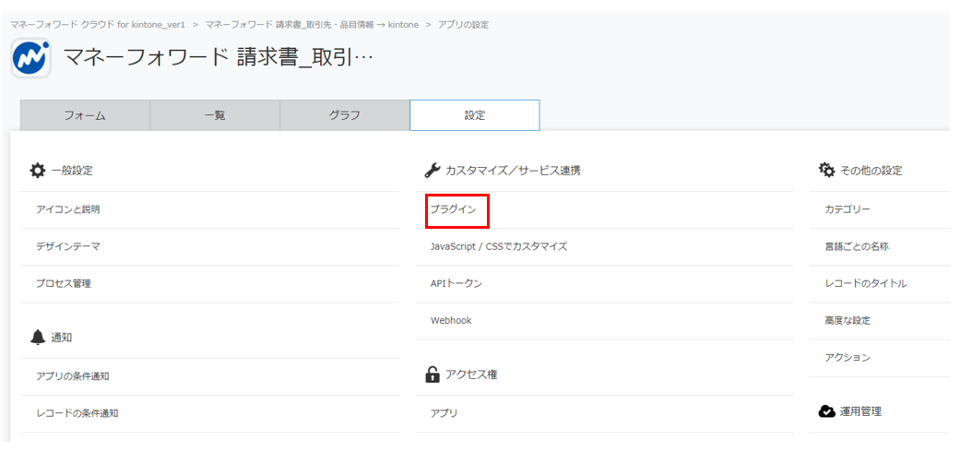Open レコードのタイトル settings
Image resolution: width=960 pixels, height=452 pixels.
coord(866,284)
